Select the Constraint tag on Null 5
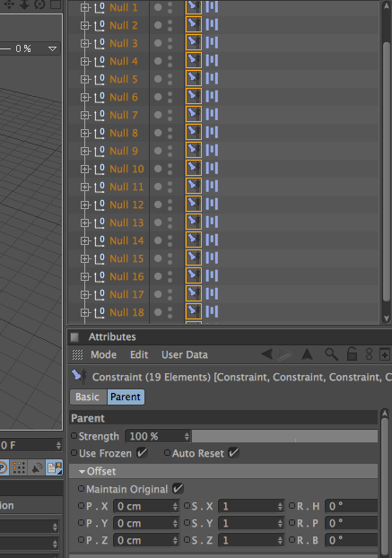This screenshot has width=392, height=558. tap(194, 79)
